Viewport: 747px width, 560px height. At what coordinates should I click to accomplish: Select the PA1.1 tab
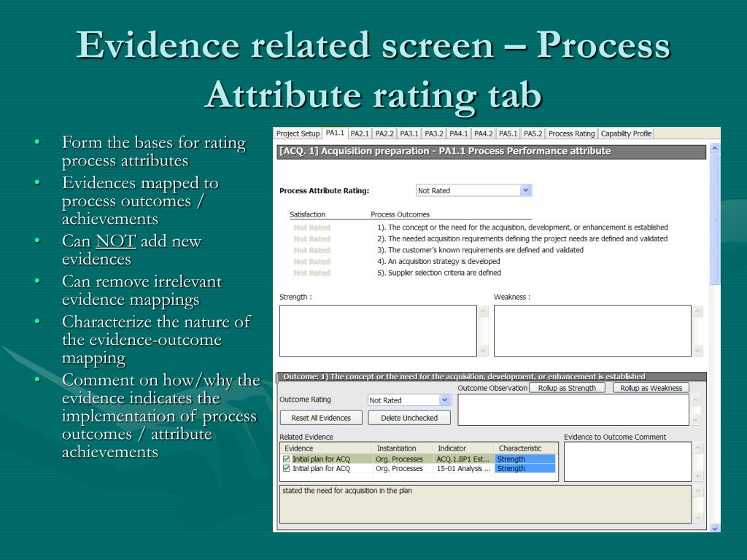[x=335, y=133]
